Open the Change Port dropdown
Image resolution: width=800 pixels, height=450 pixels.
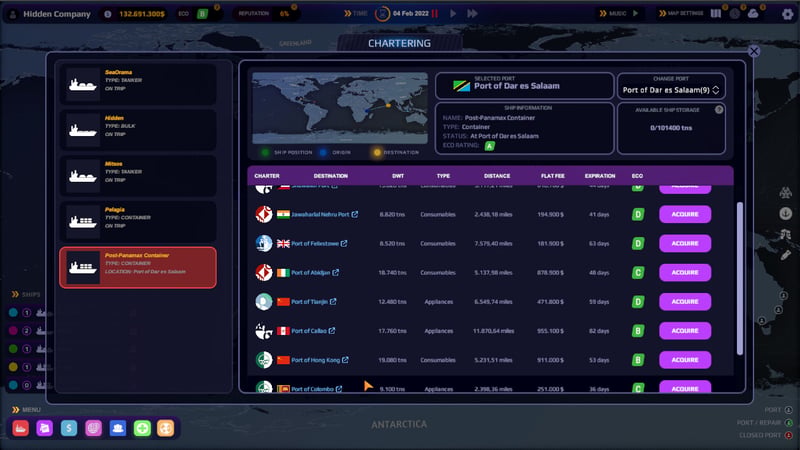pyautogui.click(x=671, y=90)
